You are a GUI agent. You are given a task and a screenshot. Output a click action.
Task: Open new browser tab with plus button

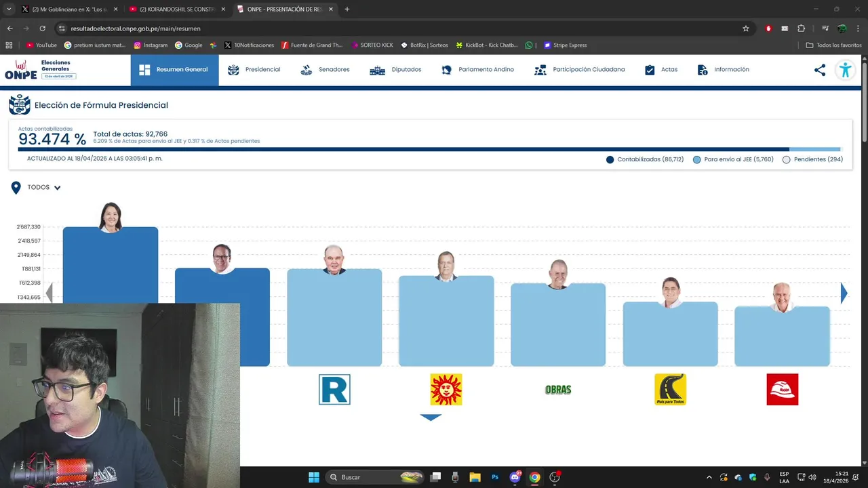coord(347,9)
